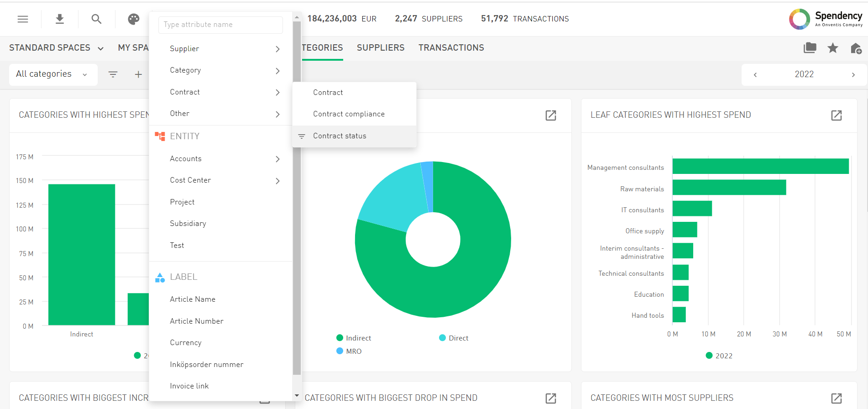This screenshot has width=868, height=409.
Task: Open the color palette theme icon
Action: click(x=133, y=19)
